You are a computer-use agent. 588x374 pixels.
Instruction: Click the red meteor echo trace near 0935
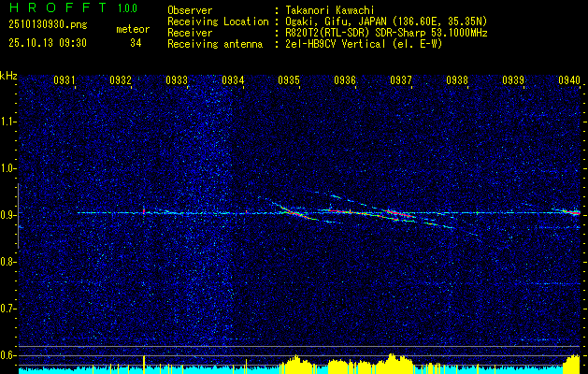pyautogui.click(x=295, y=213)
